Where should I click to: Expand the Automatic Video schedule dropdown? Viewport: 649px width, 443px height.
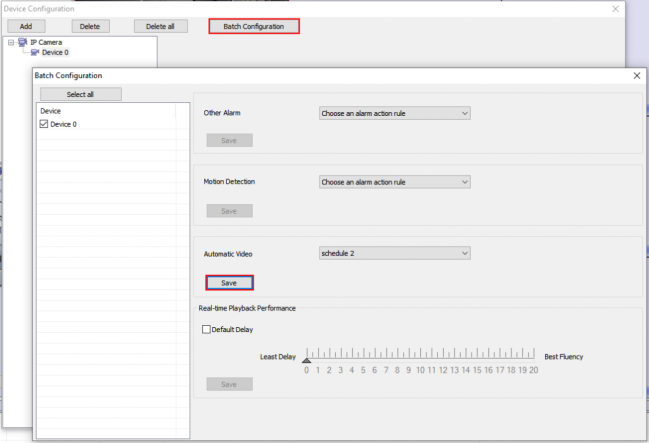(394, 253)
